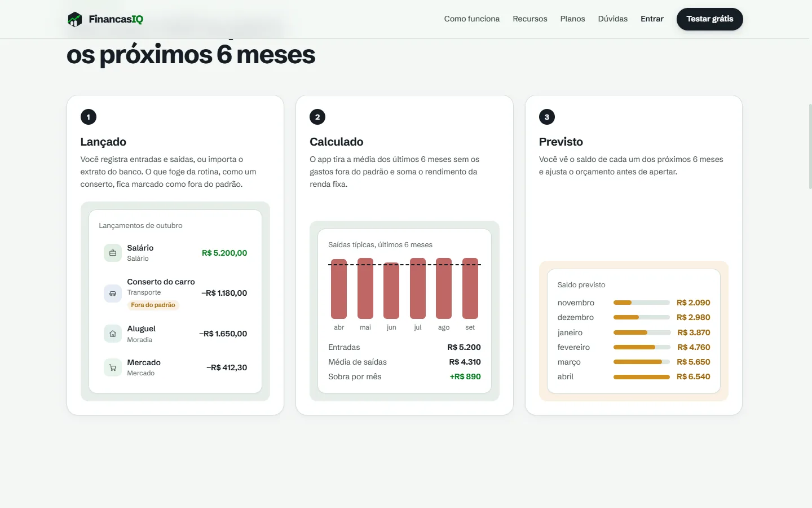Click the R$ 5.650 março balance
The image size is (812, 508).
pos(694,362)
